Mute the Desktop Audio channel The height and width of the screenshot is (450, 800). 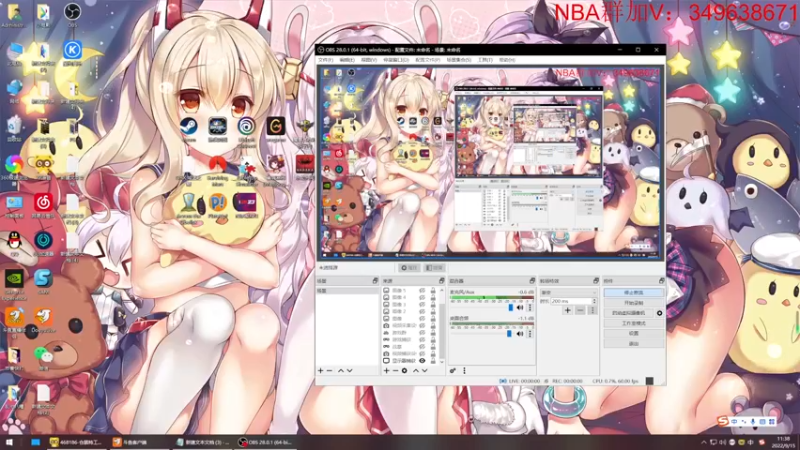pos(520,334)
